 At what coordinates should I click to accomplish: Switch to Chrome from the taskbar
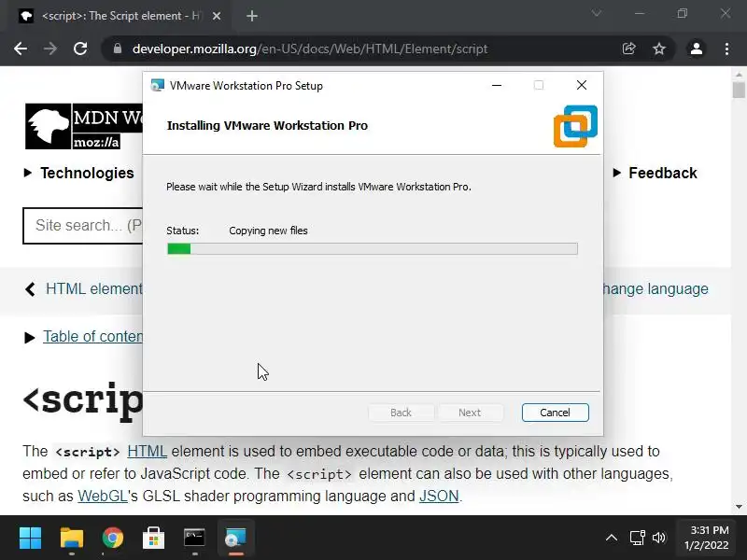pyautogui.click(x=112, y=539)
